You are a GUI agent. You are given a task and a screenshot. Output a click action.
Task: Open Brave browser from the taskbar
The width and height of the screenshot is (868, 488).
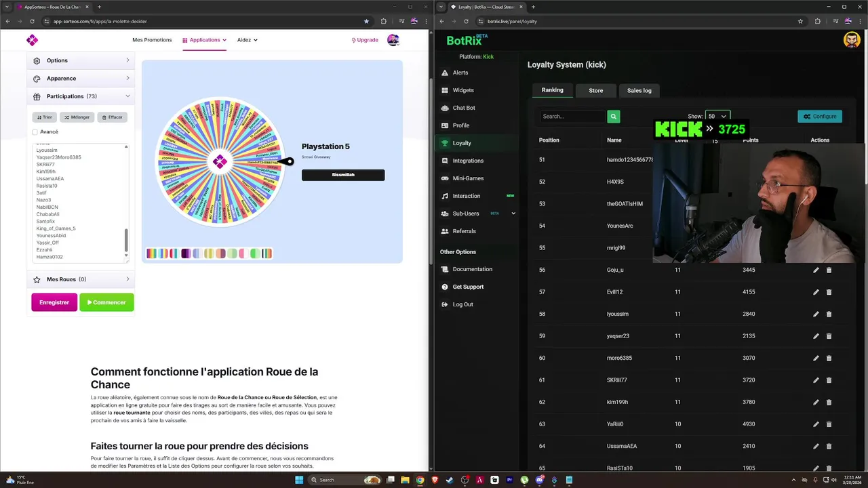(x=435, y=480)
